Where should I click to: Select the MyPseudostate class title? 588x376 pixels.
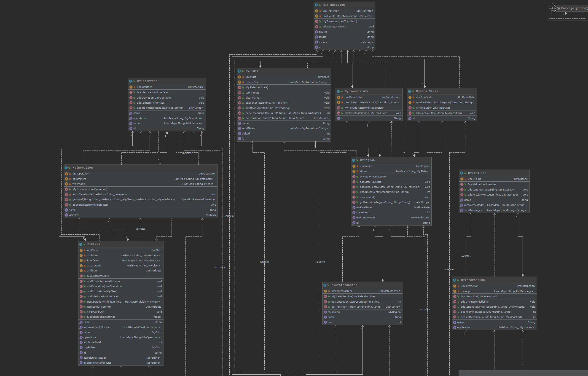(x=357, y=91)
